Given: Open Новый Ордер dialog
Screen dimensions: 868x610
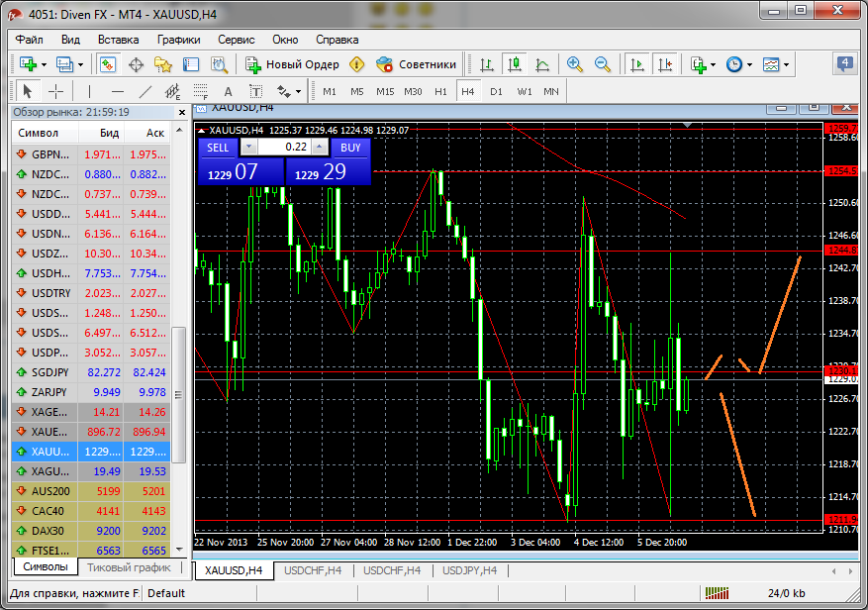Looking at the screenshot, I should (x=292, y=64).
